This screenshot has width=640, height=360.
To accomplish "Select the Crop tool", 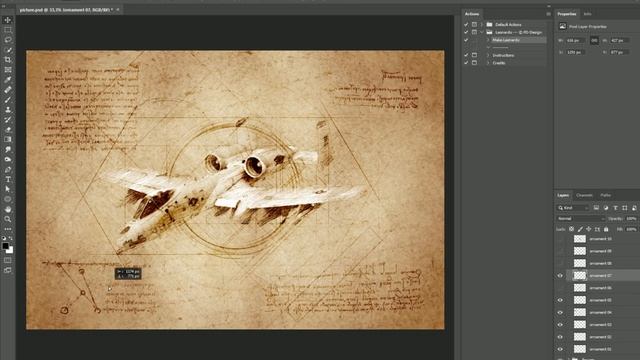I will coord(7,60).
